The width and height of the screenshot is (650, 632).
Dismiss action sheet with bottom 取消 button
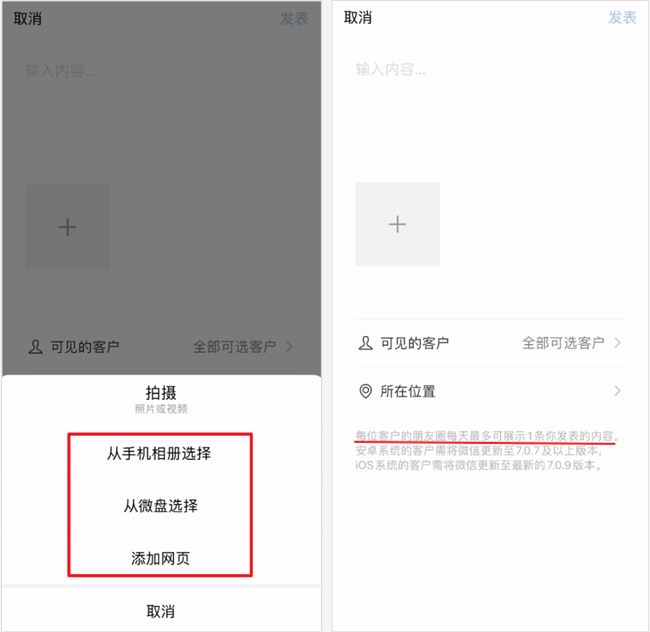coord(161,611)
